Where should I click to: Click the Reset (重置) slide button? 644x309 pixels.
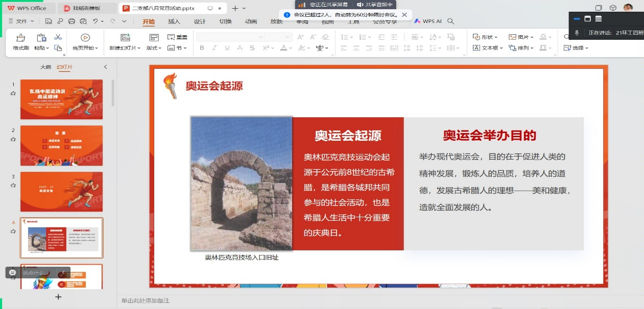pyautogui.click(x=178, y=37)
